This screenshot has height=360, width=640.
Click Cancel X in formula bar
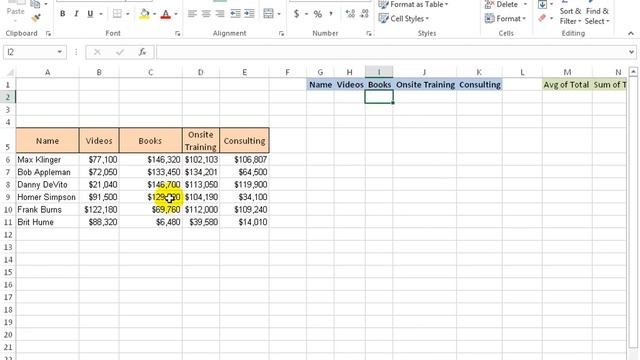point(97,52)
